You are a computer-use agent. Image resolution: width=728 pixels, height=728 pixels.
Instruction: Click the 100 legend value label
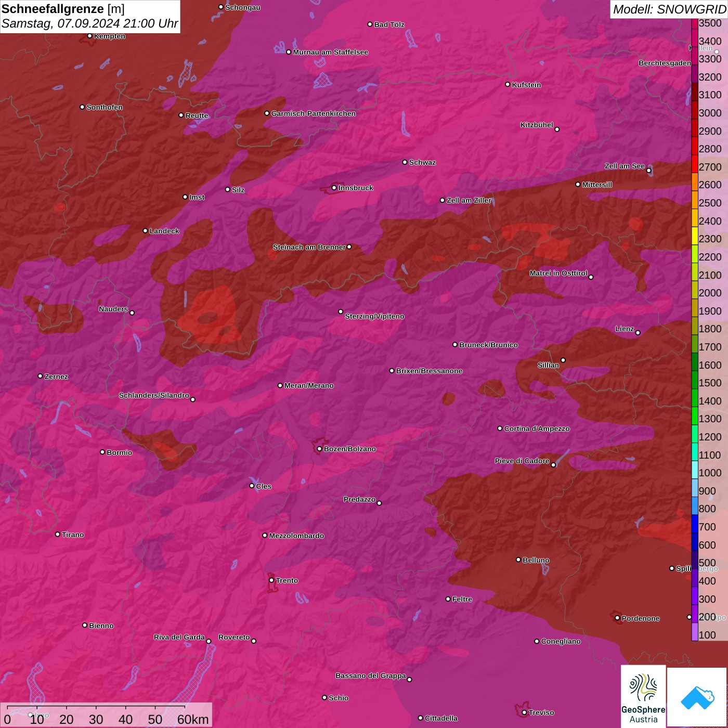click(707, 635)
